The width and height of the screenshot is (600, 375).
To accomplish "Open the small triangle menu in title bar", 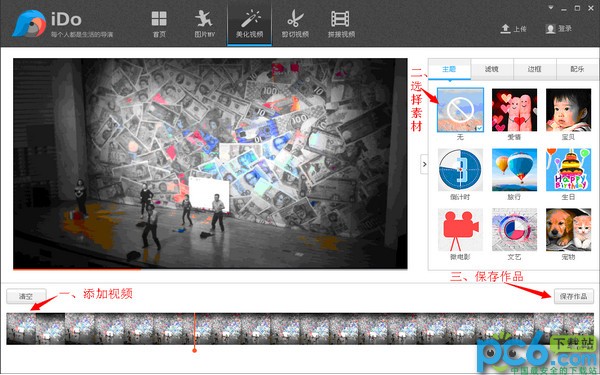I will [551, 8].
